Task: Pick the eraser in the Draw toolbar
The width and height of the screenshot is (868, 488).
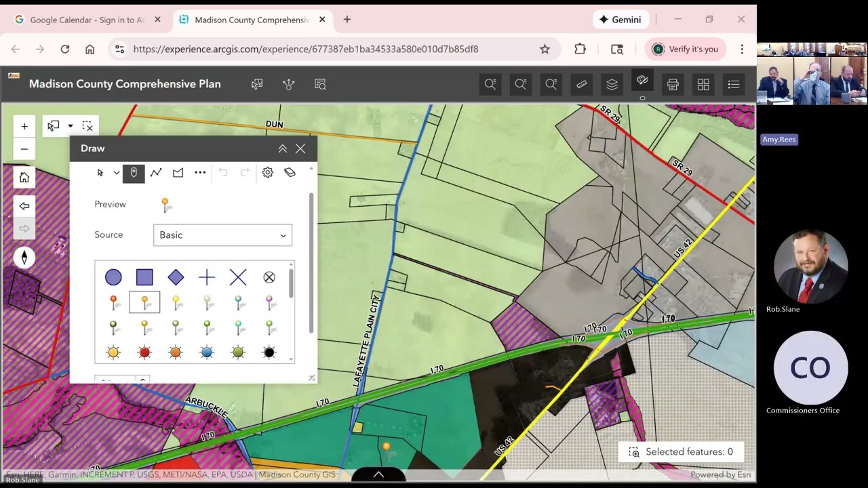Action: pyautogui.click(x=290, y=173)
